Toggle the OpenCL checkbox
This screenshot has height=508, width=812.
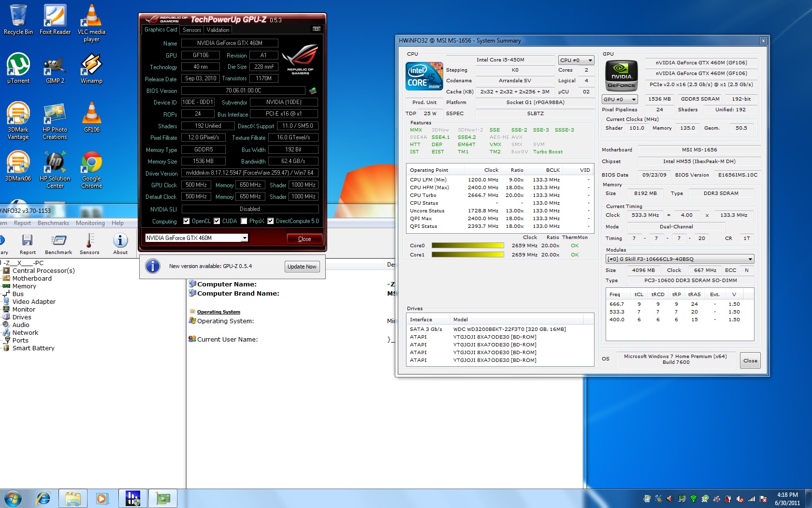[187, 221]
